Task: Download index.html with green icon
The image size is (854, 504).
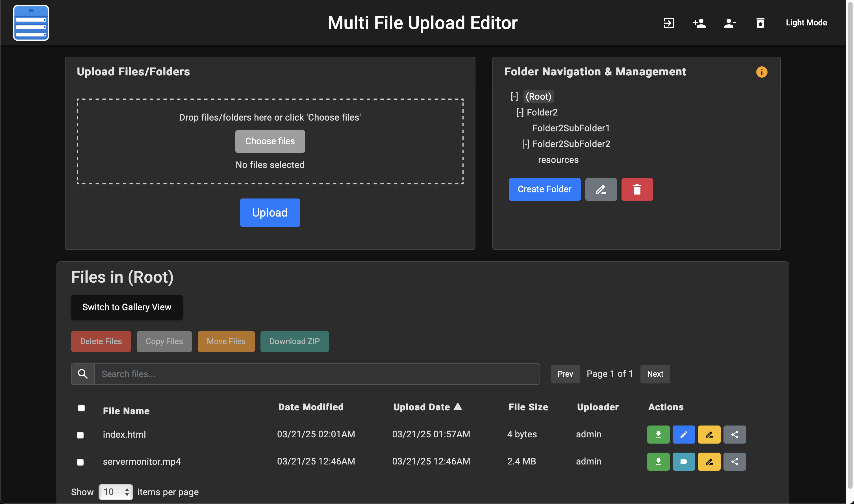Action: [x=658, y=434]
